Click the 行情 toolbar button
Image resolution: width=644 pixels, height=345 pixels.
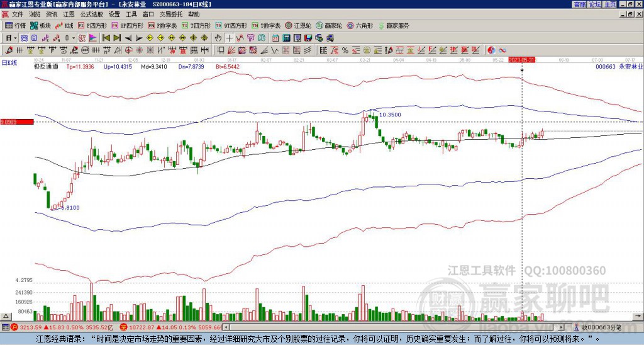click(x=16, y=25)
